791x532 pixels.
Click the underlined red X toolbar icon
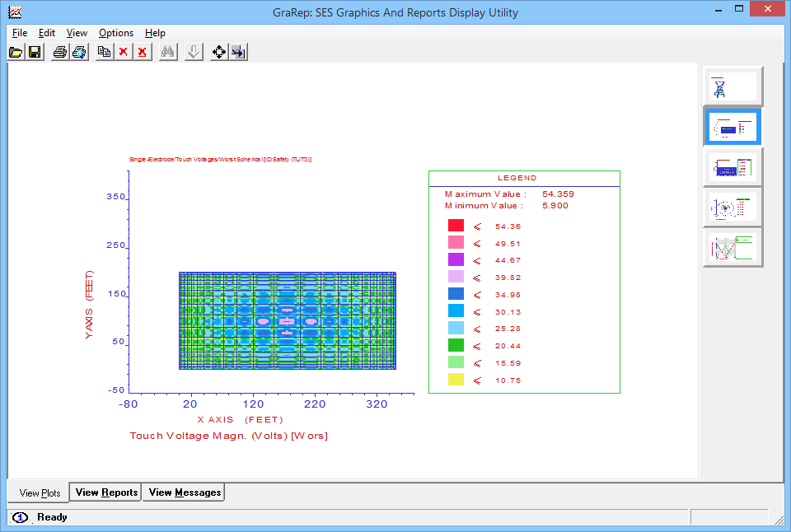click(143, 52)
